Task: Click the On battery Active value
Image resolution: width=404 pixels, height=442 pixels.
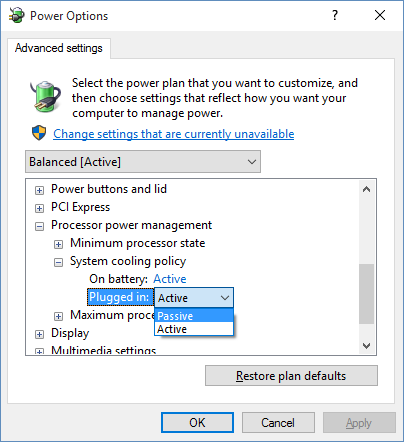Action: tap(170, 279)
